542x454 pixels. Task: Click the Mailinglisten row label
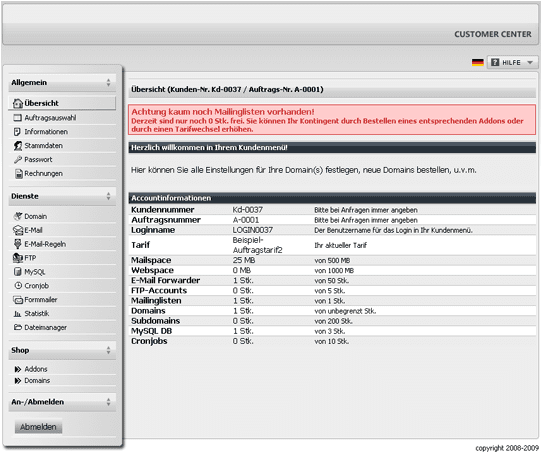(x=156, y=300)
